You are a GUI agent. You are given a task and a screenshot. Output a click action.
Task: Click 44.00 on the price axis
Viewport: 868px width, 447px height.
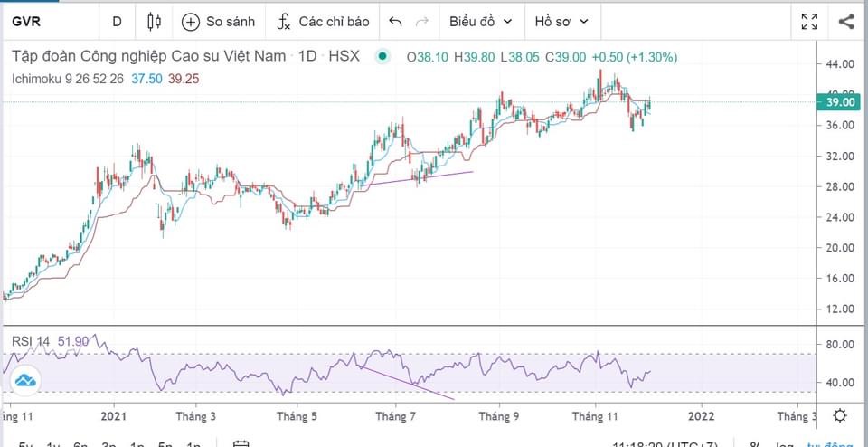839,64
